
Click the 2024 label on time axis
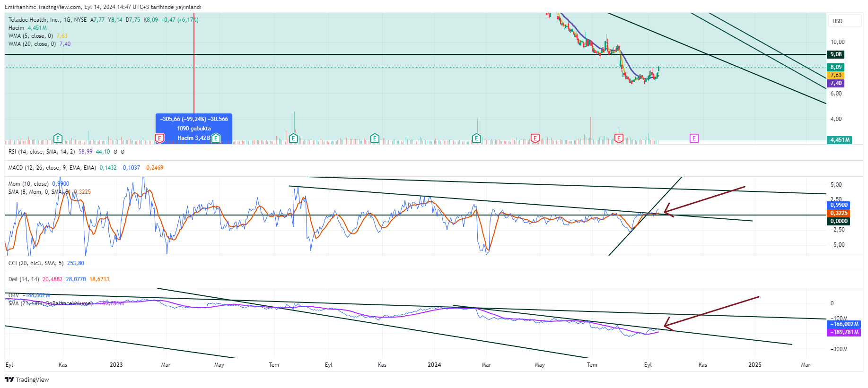click(x=434, y=365)
